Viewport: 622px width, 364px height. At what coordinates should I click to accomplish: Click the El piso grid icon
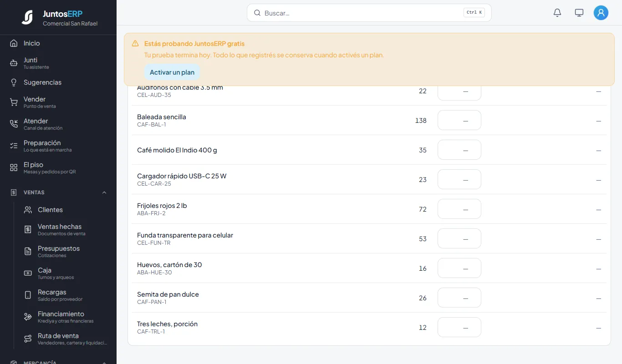click(14, 167)
